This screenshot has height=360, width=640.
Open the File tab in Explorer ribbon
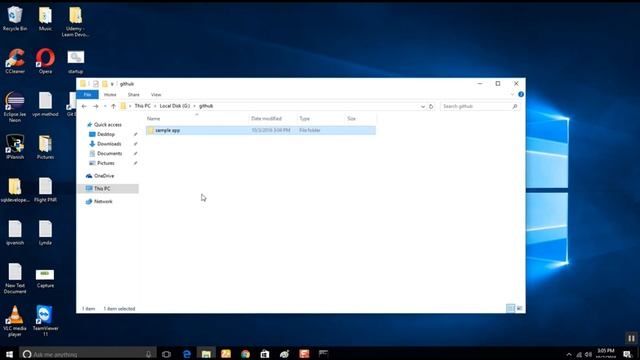click(87, 95)
